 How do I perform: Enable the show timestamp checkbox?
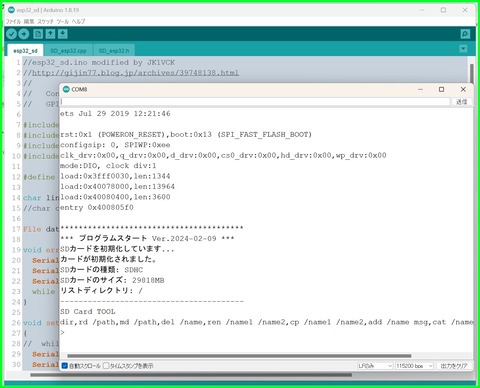pyautogui.click(x=106, y=366)
